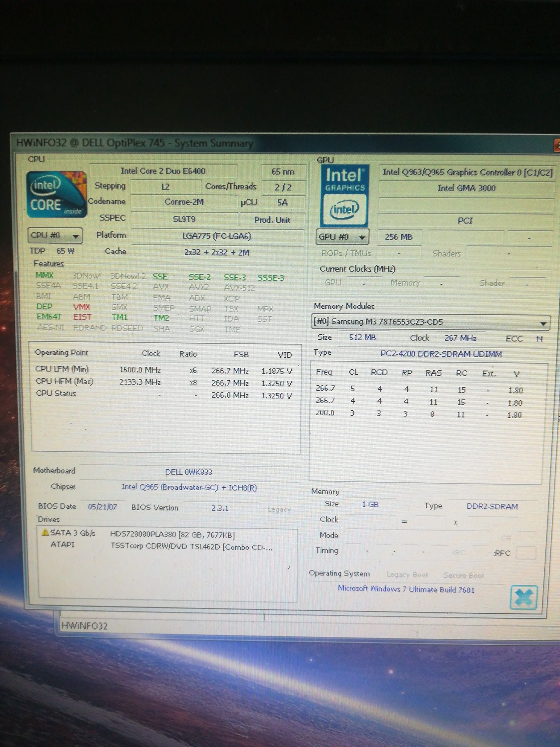The image size is (560, 747).
Task: Click the memory module Clock value 267 MHz
Action: pos(461,338)
